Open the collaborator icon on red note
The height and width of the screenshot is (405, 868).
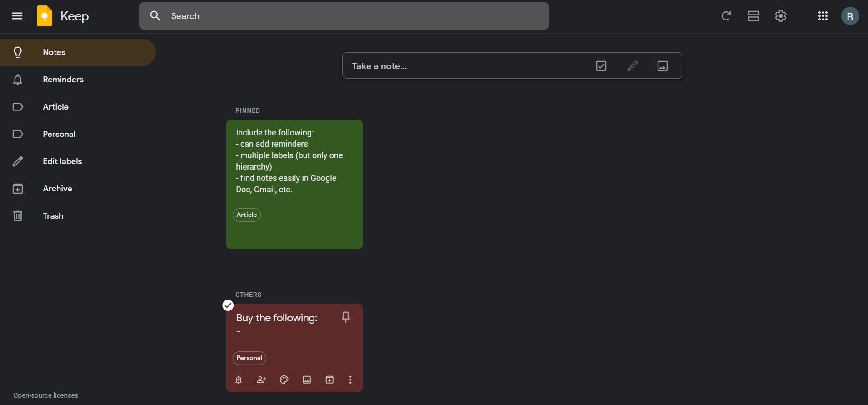coord(261,380)
